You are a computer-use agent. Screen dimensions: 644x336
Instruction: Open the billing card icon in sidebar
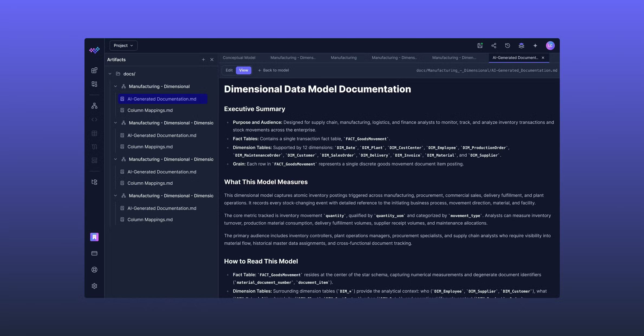[x=94, y=253]
